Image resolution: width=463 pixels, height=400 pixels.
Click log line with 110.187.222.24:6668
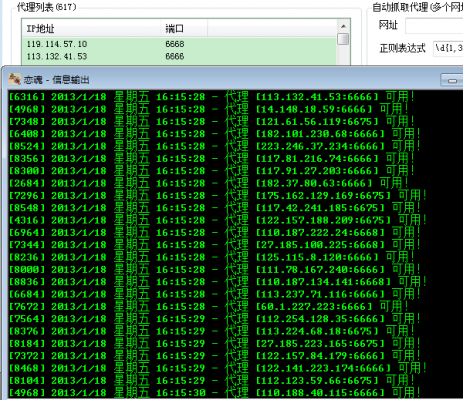[x=215, y=233]
